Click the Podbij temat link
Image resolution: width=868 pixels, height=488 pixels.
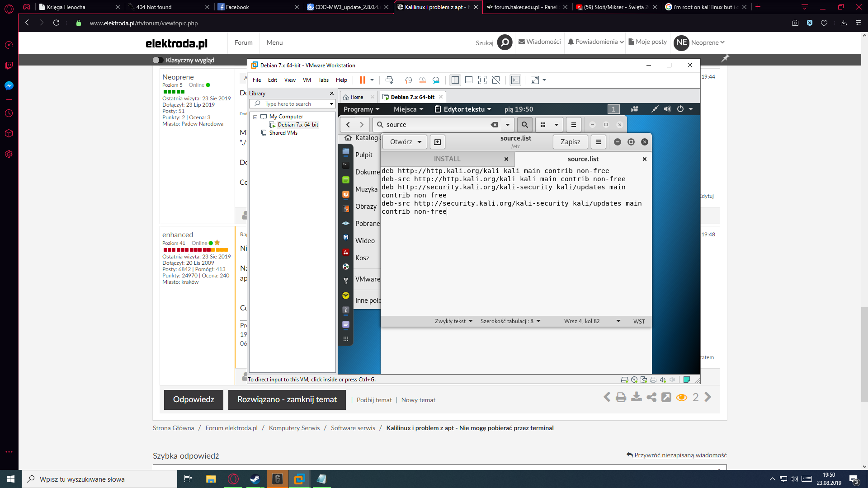pos(374,400)
